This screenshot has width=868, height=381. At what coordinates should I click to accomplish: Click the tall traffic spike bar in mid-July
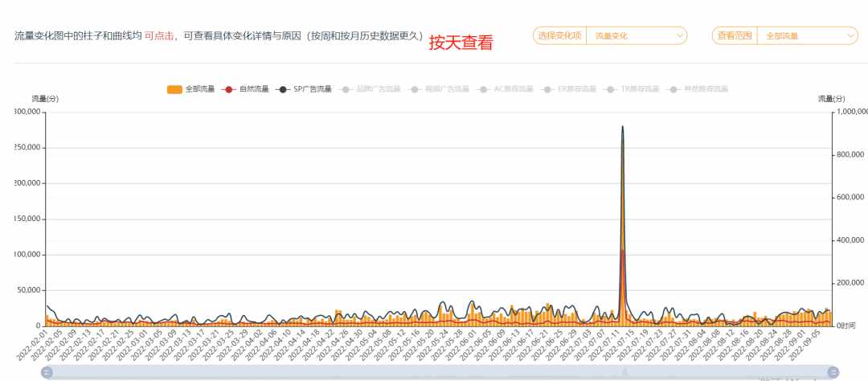pyautogui.click(x=623, y=227)
